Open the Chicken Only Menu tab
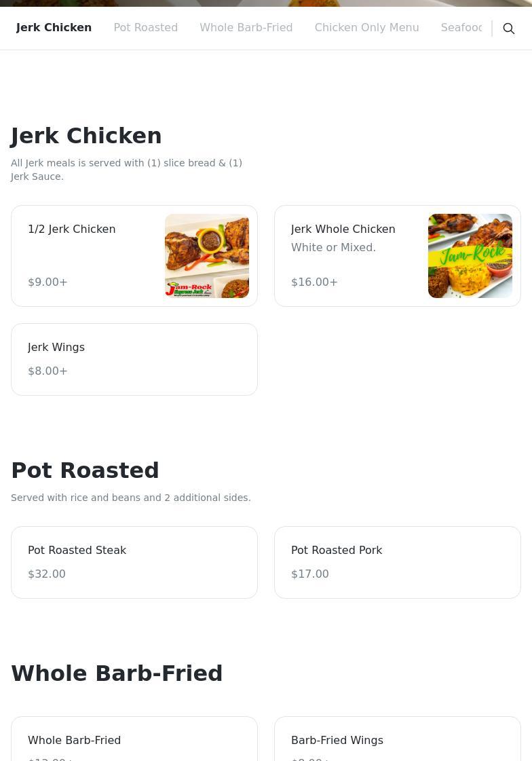Viewport: 532px width, 761px height. coord(366,28)
